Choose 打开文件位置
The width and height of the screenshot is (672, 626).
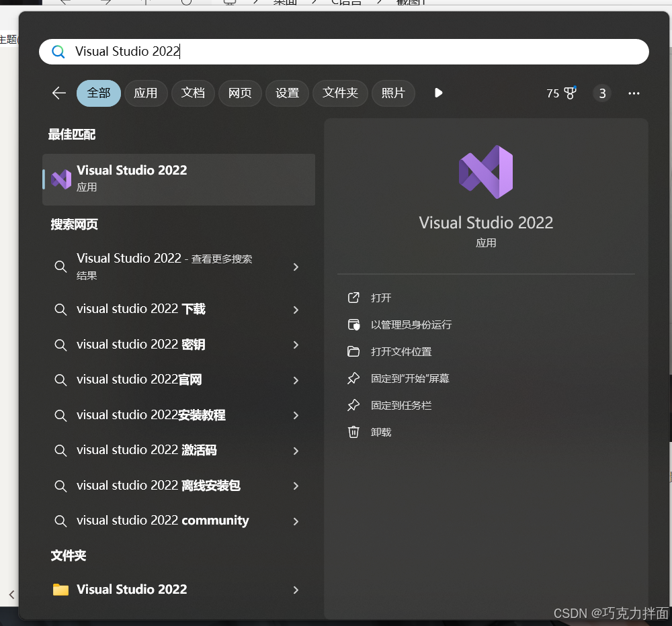(401, 352)
